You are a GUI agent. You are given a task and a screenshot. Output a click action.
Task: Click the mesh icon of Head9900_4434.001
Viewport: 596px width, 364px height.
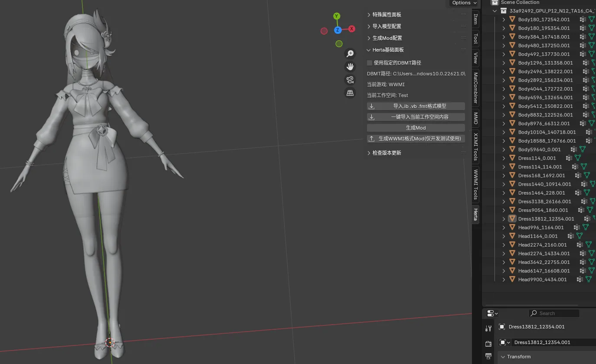[512, 279]
